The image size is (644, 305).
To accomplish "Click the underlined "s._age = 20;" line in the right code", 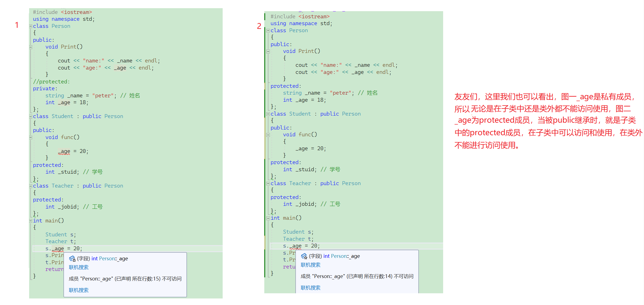I will pyautogui.click(x=301, y=246).
